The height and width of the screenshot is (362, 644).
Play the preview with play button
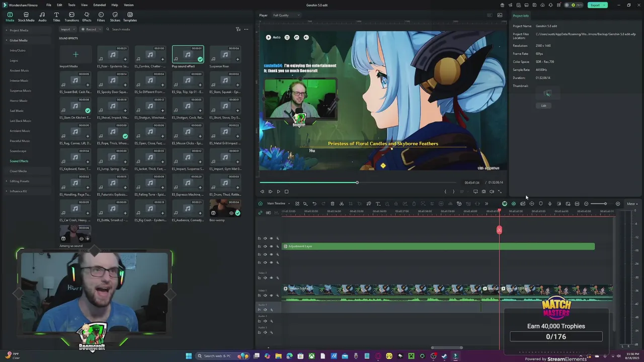tap(278, 192)
